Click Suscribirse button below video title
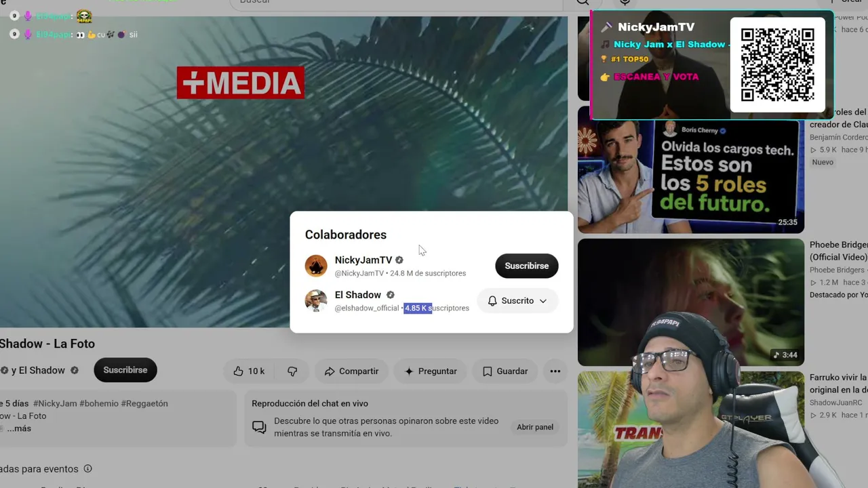The image size is (868, 488). point(125,370)
